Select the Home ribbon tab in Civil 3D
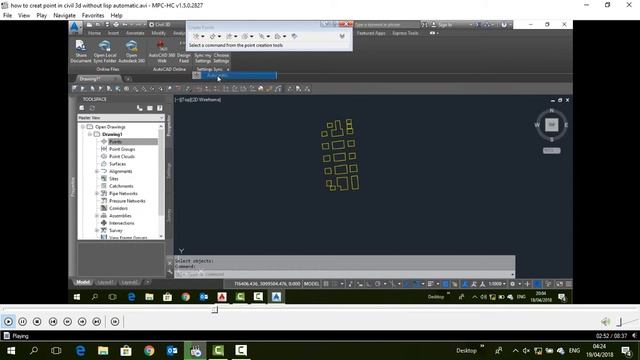This screenshot has width=640, height=360. point(94,33)
